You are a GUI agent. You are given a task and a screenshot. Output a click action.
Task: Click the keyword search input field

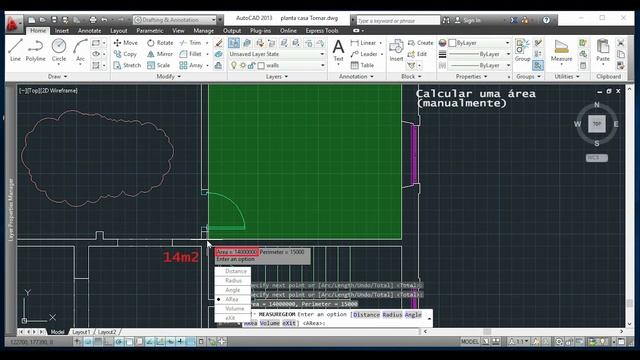point(398,20)
